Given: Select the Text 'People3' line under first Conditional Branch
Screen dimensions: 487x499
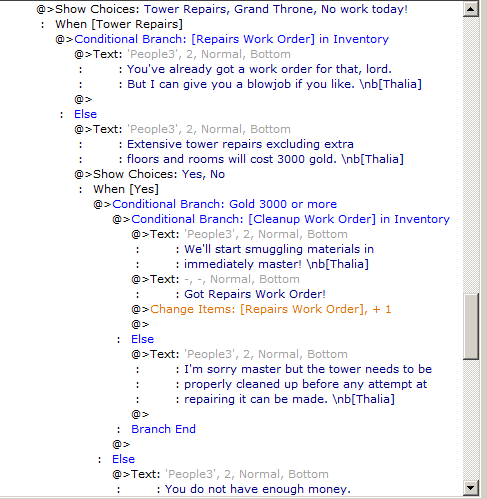Looking at the screenshot, I should tap(182, 54).
